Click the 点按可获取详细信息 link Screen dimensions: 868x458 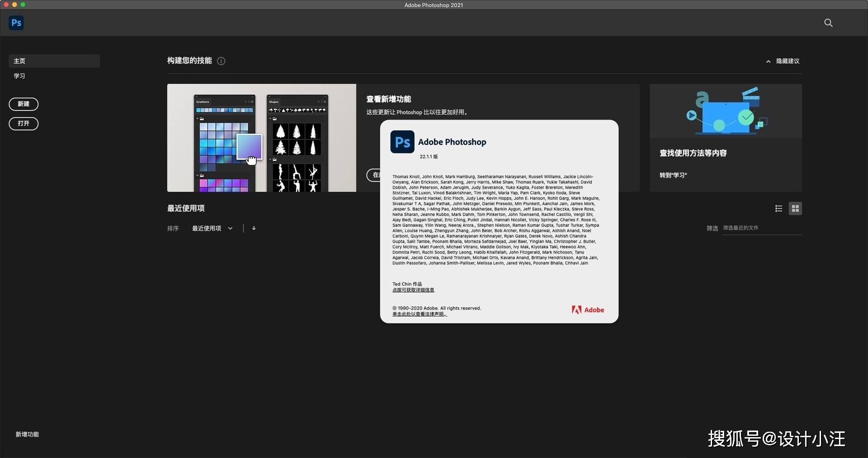[x=413, y=290]
